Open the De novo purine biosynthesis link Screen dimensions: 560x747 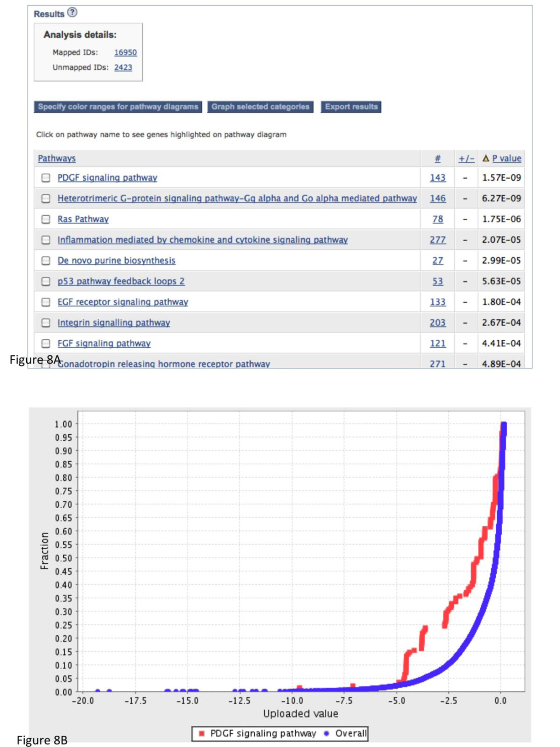116,260
